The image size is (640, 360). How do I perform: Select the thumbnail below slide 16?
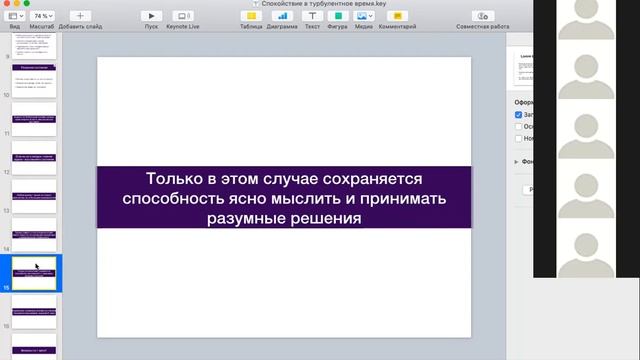(x=34, y=347)
